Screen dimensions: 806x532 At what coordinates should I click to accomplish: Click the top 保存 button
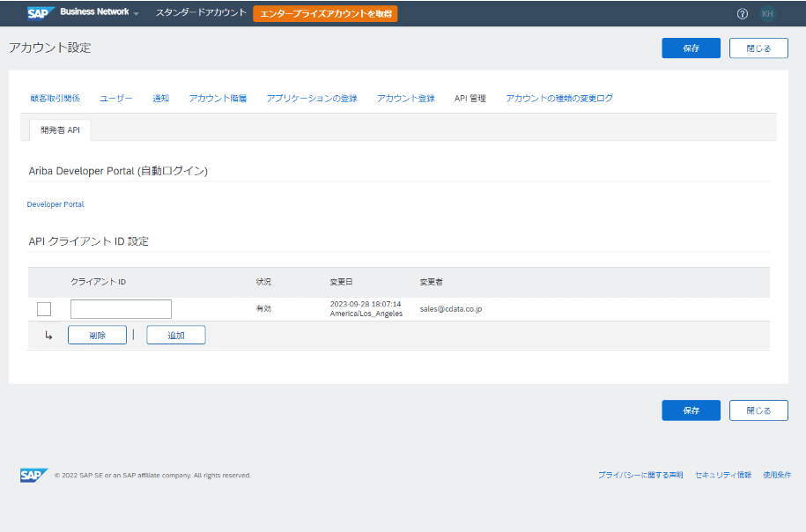coord(691,48)
